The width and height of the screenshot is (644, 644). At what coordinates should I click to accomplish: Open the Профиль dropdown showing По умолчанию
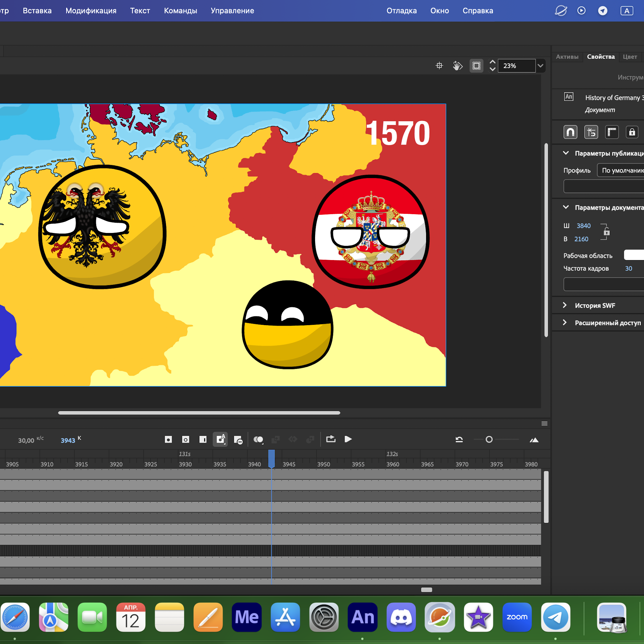621,170
